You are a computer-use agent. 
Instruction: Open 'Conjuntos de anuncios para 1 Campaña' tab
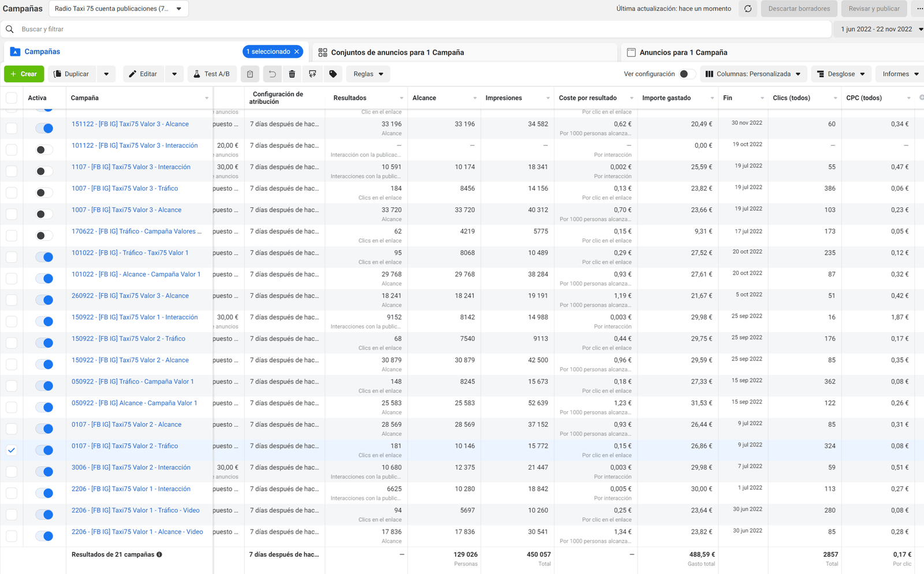pyautogui.click(x=397, y=53)
